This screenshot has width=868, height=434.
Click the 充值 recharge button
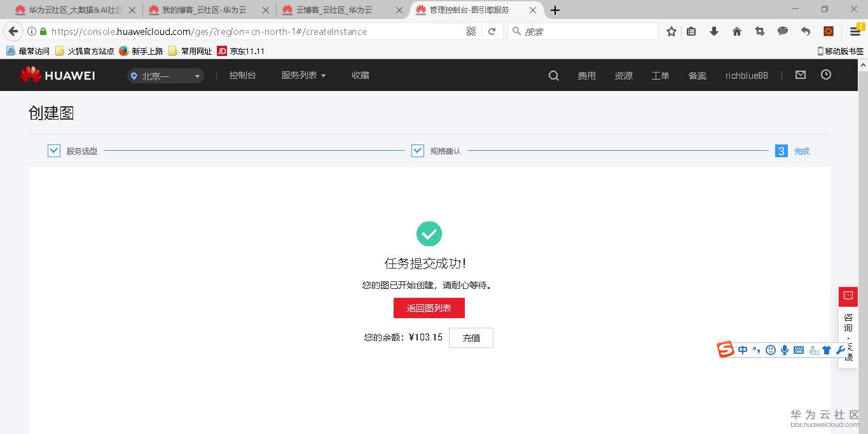point(471,337)
